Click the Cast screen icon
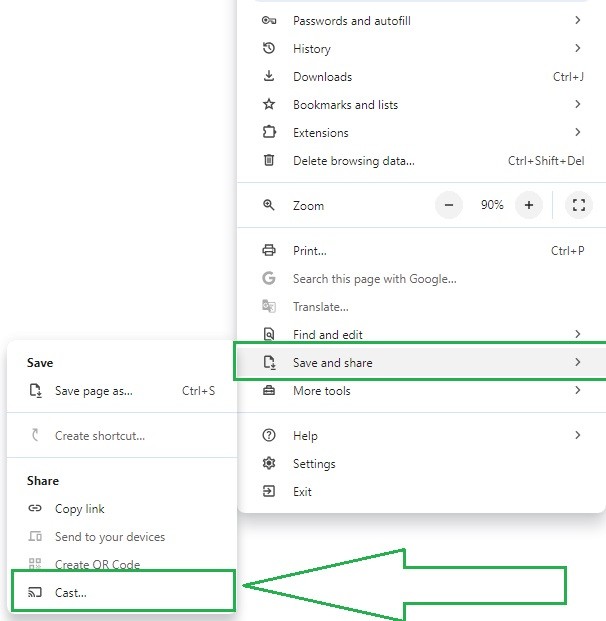 (35, 592)
